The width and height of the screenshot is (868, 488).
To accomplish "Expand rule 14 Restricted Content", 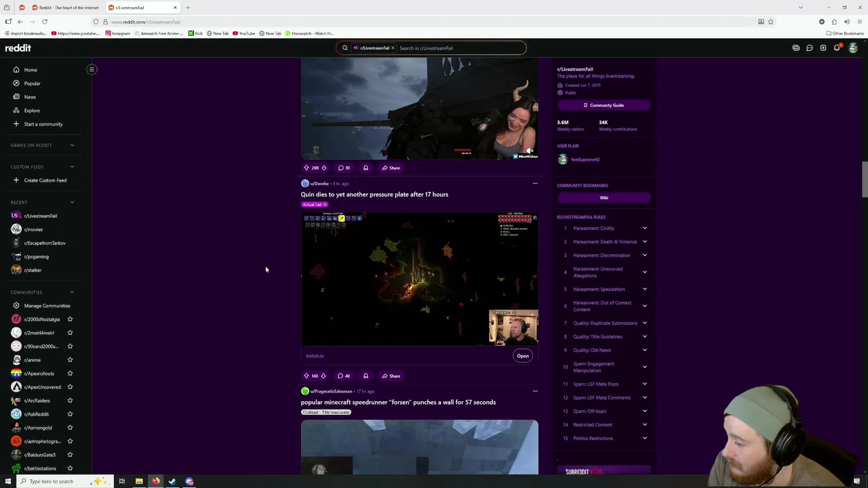I will pyautogui.click(x=644, y=424).
